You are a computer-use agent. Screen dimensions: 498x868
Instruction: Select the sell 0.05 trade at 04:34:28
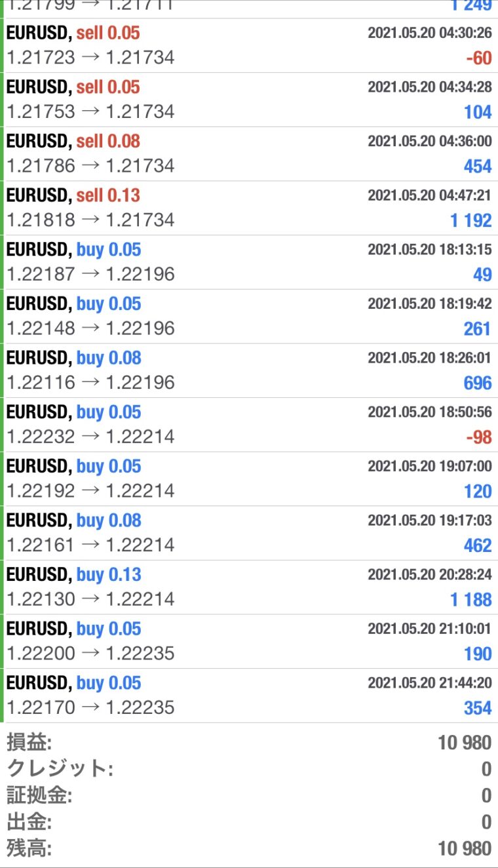pos(249,100)
